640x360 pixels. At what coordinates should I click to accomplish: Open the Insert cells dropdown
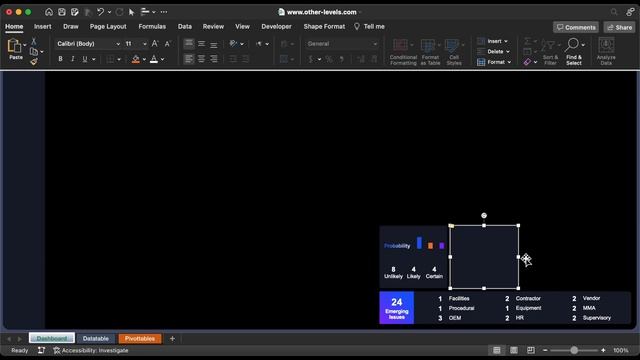[493, 41]
